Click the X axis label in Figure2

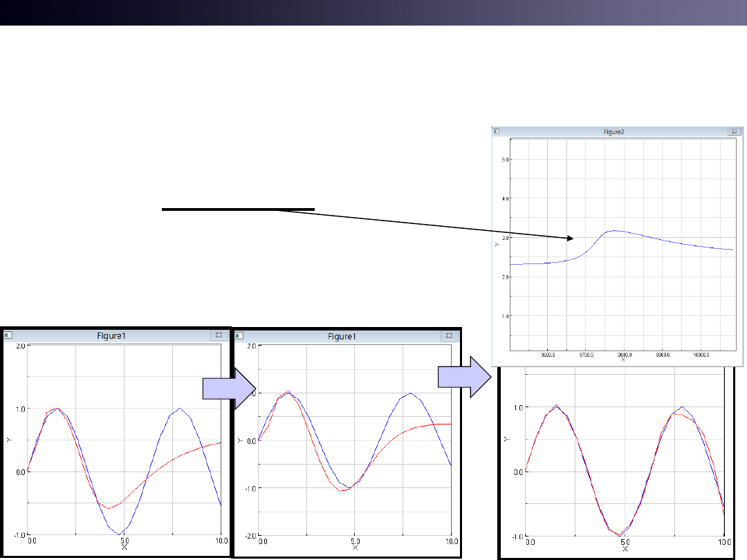[622, 360]
